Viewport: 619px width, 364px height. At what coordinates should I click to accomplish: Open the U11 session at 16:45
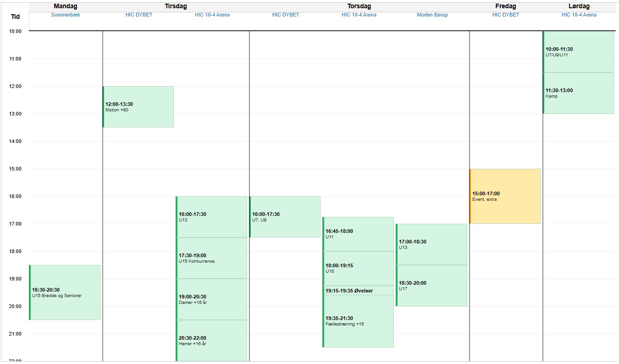coord(358,234)
